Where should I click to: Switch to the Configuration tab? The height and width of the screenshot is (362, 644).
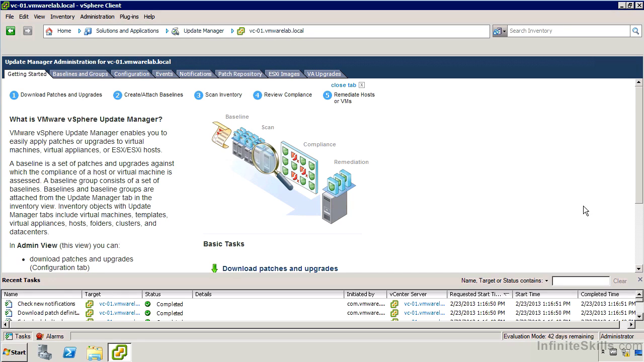[131, 74]
